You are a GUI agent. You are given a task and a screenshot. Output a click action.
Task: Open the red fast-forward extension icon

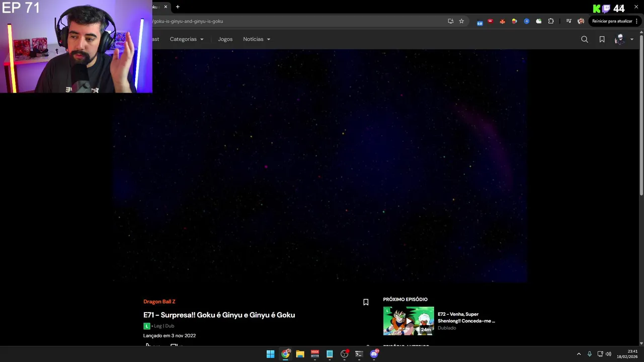click(491, 21)
